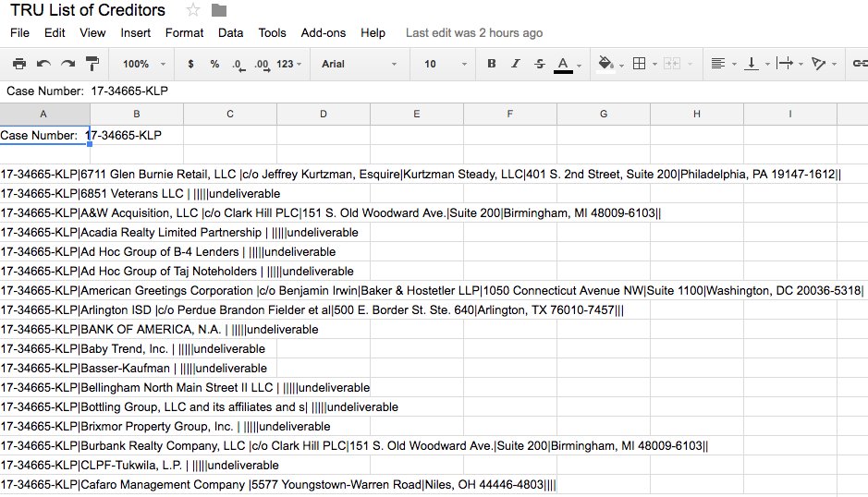Image resolution: width=868 pixels, height=497 pixels.
Task: Select column C header
Action: click(x=230, y=114)
